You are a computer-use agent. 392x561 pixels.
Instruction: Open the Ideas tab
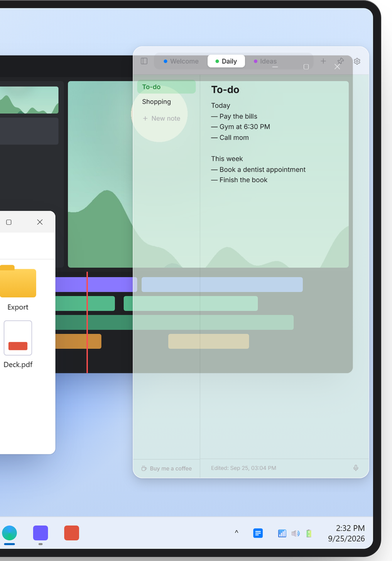pyautogui.click(x=265, y=61)
